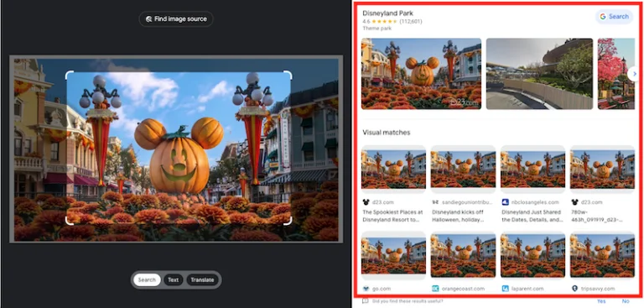This screenshot has height=308, width=644.
Task: Answer No to results useful question
Action: coord(626,301)
